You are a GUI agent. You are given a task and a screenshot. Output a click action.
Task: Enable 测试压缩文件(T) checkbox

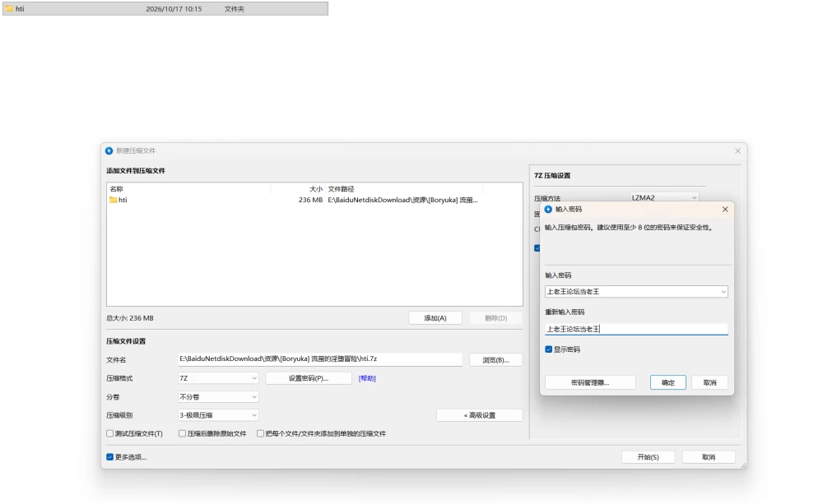(109, 434)
